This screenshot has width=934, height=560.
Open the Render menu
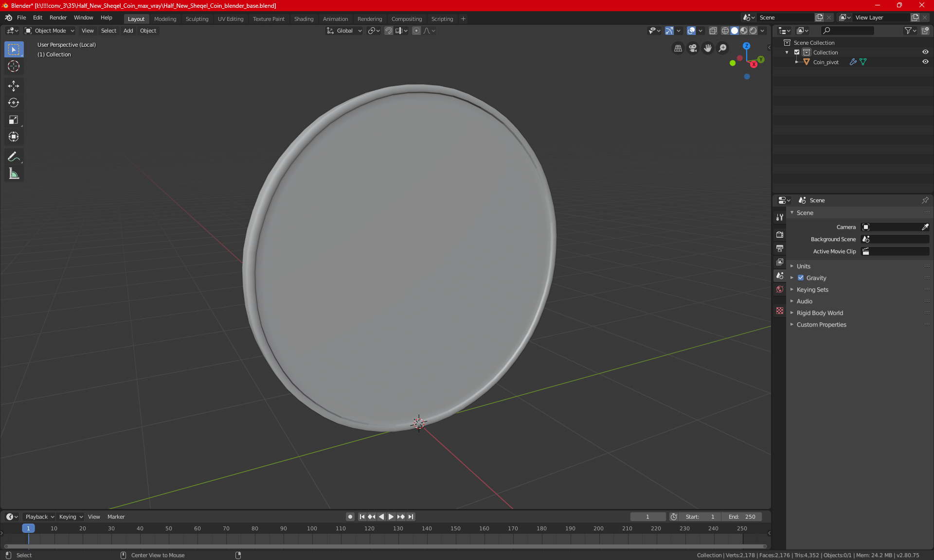58,17
